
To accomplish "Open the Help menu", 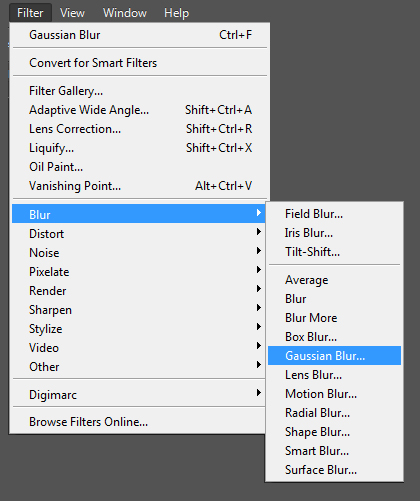I will pos(177,13).
